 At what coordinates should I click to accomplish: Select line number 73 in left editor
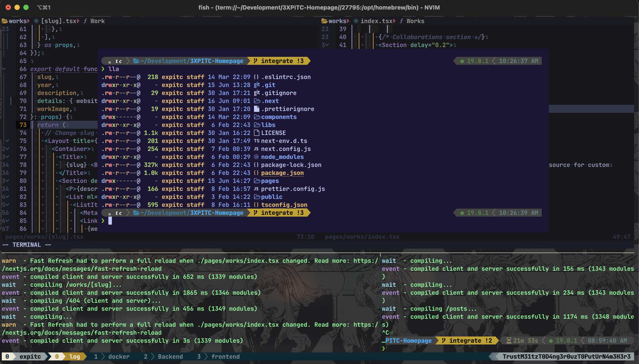click(23, 125)
